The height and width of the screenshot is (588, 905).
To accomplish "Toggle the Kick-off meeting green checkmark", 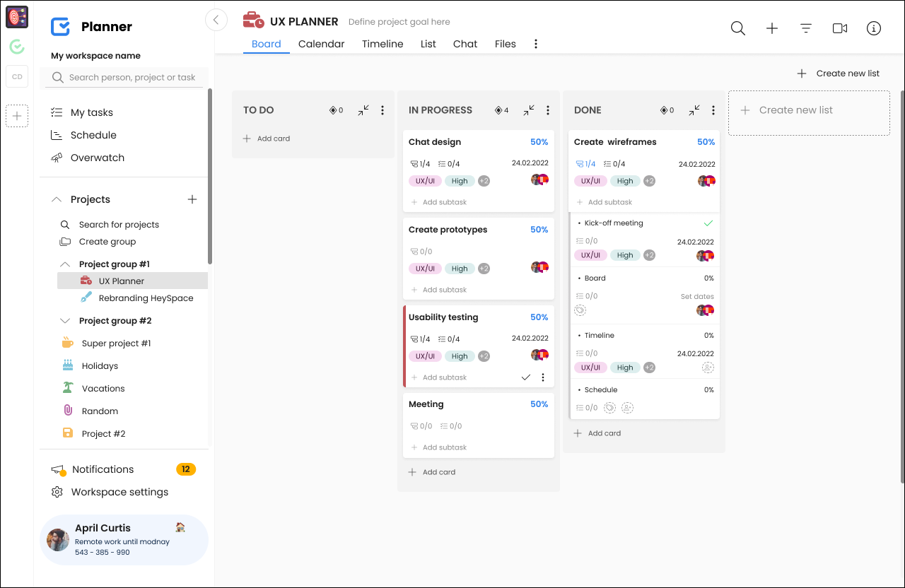I will click(708, 223).
